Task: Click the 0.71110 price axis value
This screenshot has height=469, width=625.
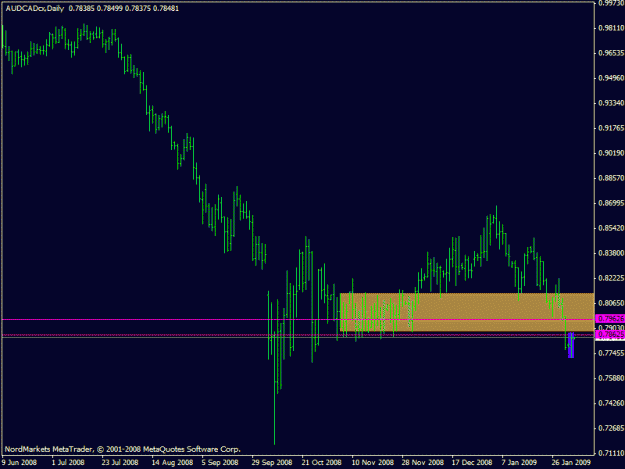Action: tap(611, 453)
